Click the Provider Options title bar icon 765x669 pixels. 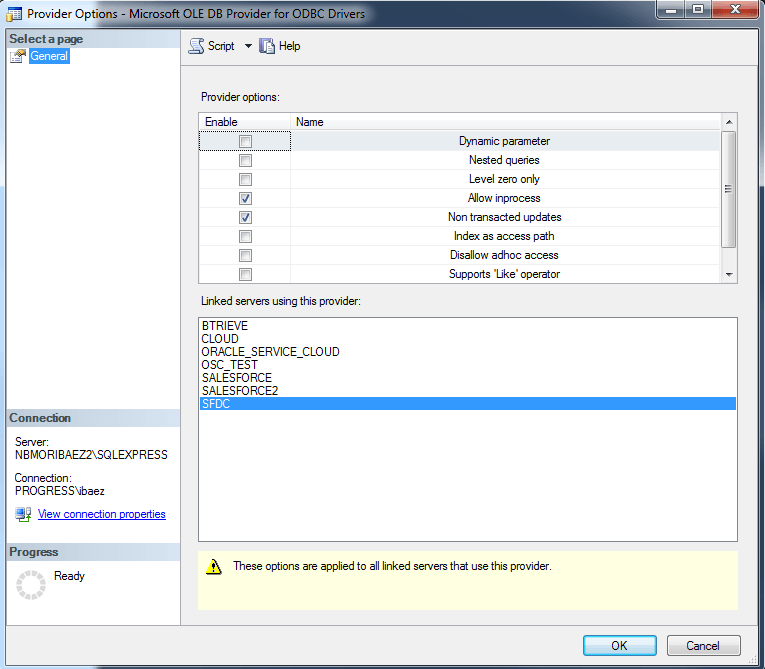tap(15, 15)
